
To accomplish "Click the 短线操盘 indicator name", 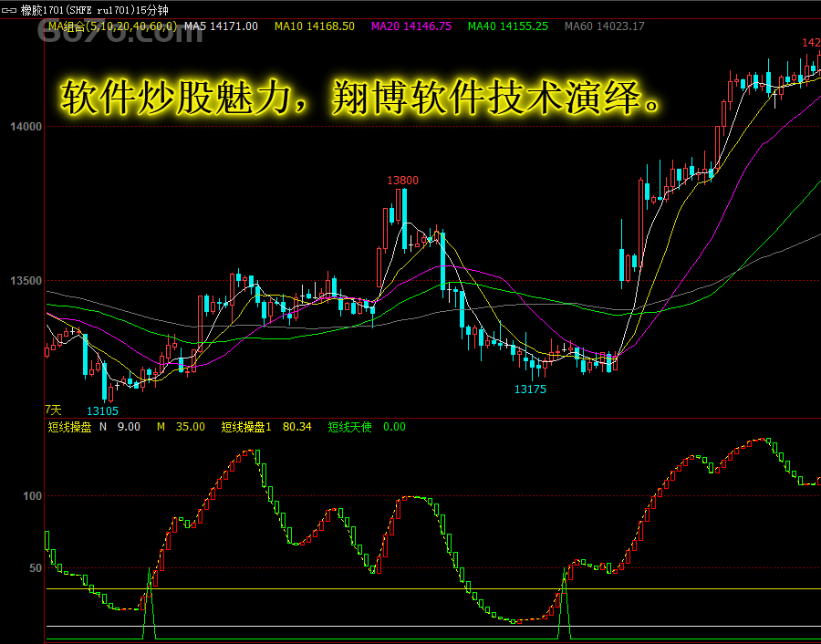I will [x=69, y=427].
